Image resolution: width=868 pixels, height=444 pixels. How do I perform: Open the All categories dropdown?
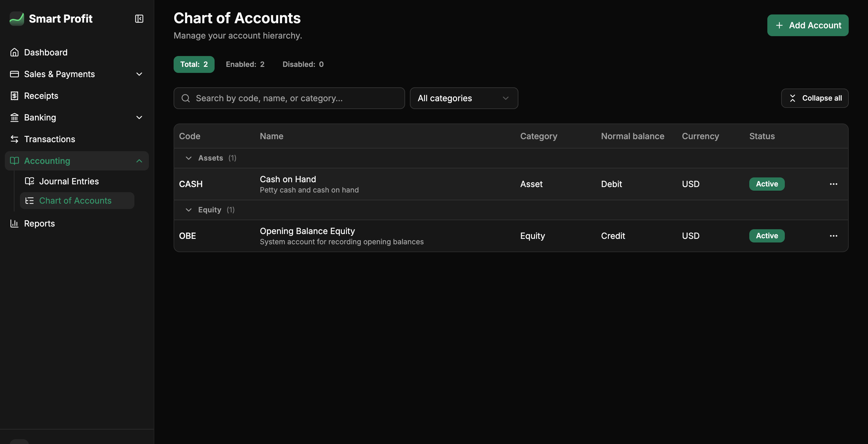464,98
